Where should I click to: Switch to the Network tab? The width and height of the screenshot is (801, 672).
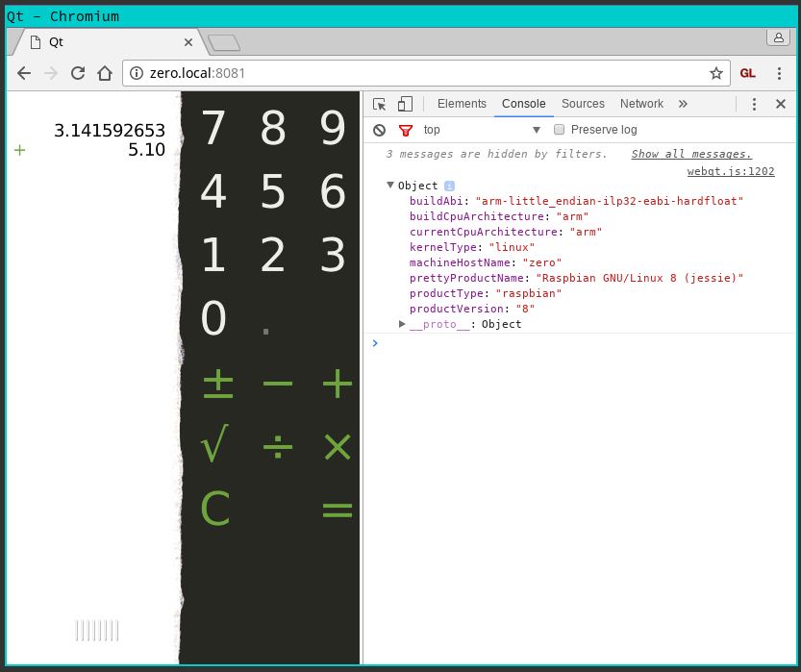(641, 104)
